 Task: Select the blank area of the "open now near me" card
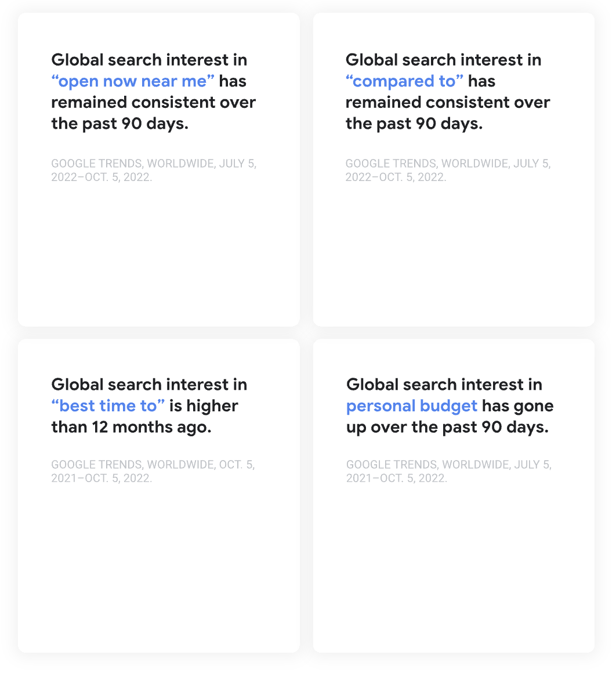[158, 255]
